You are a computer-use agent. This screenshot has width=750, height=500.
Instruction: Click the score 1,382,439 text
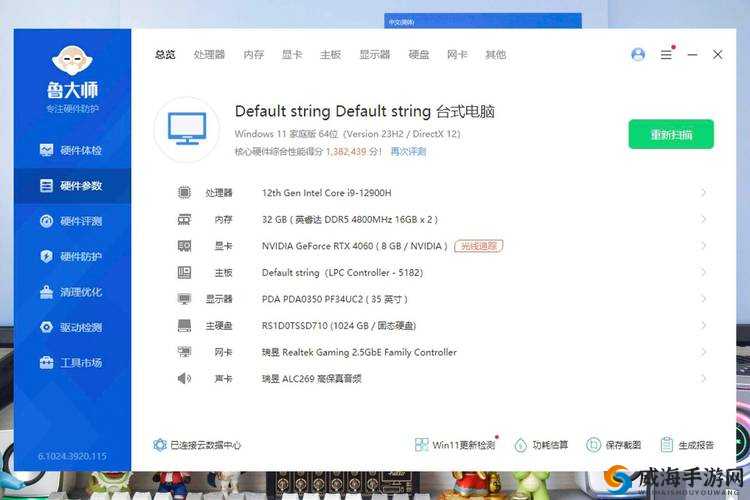[346, 152]
